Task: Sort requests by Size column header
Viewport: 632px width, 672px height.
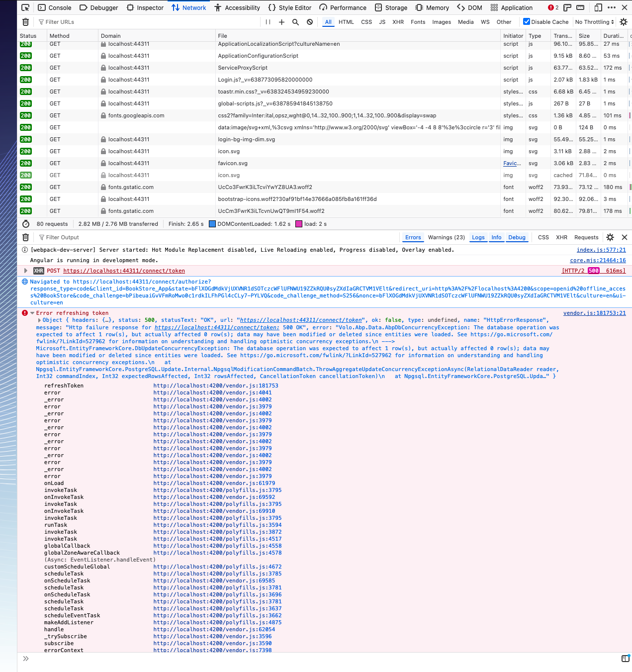Action: click(x=589, y=36)
